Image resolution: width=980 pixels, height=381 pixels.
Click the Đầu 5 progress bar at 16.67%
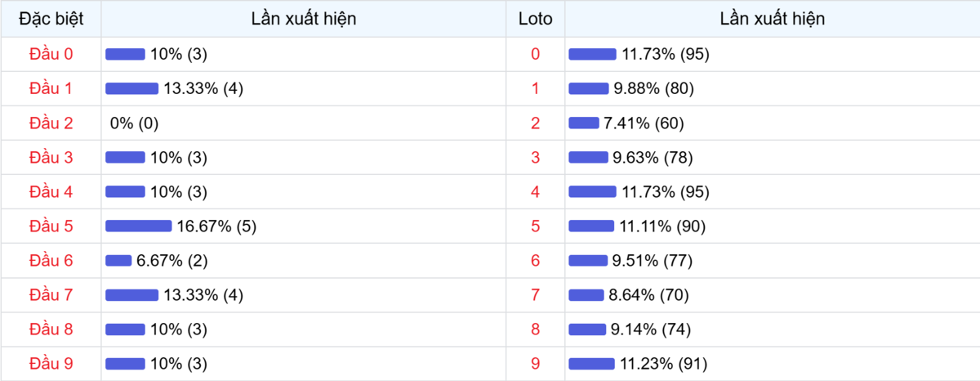(x=138, y=226)
